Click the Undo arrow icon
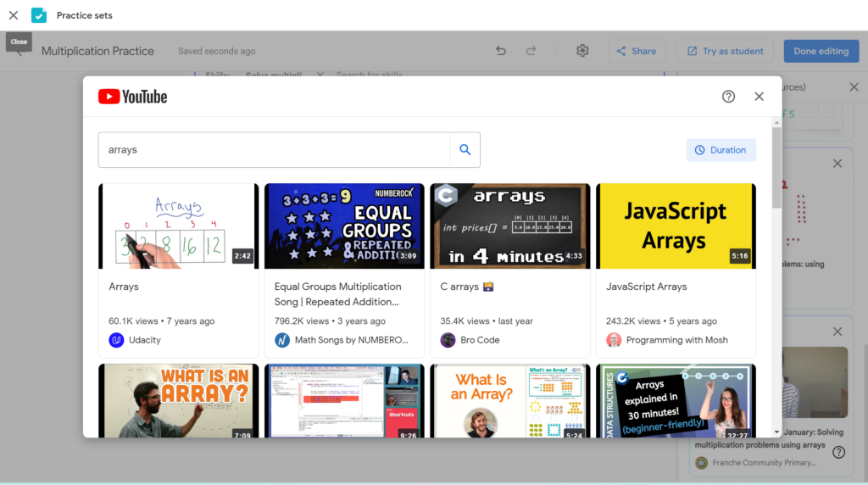Screen dimensions: 868x485 (500, 51)
